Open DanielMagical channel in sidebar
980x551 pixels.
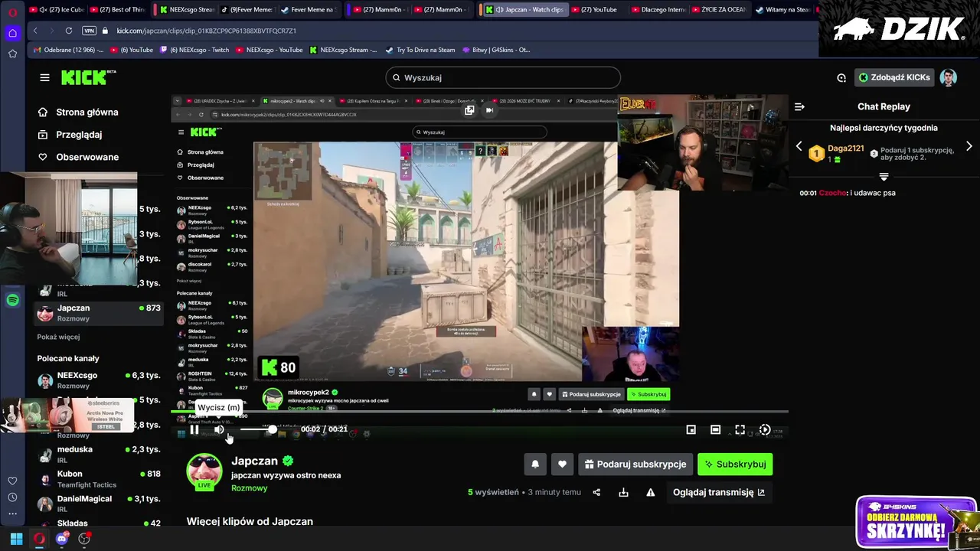[x=99, y=503]
